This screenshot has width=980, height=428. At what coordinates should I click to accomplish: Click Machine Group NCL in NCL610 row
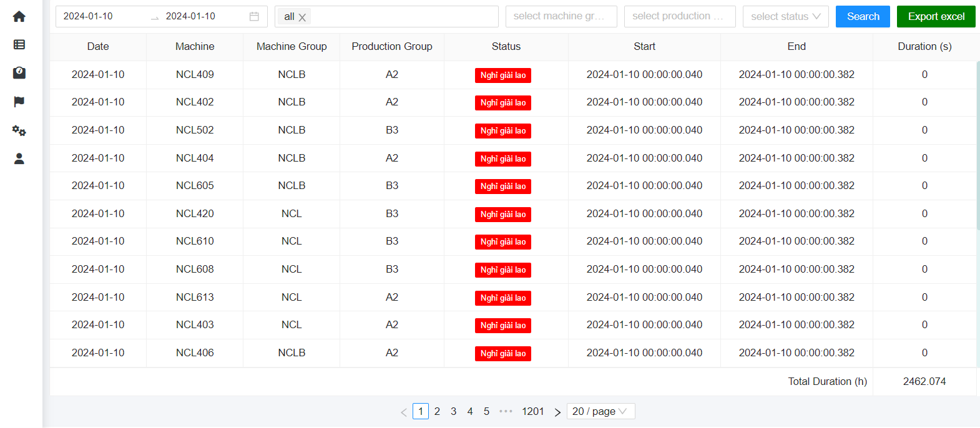pyautogui.click(x=292, y=241)
